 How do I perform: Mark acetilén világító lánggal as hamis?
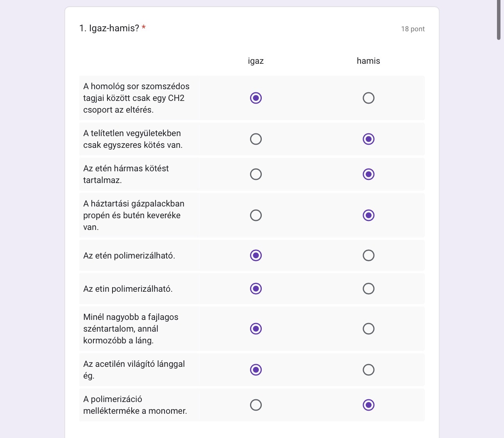(x=368, y=370)
